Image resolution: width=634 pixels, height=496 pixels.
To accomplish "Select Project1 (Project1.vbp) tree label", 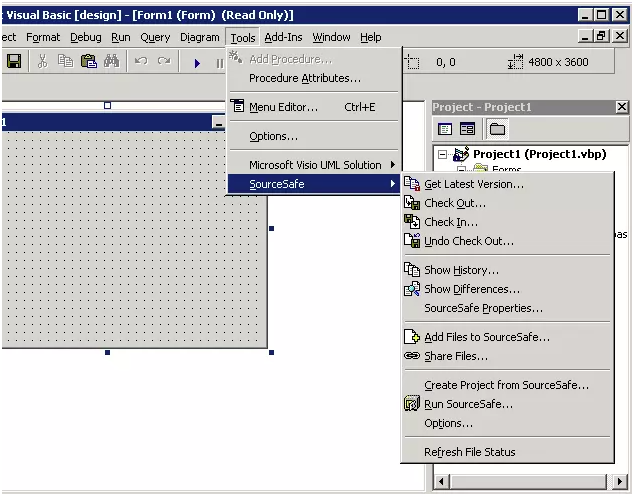I will click(x=539, y=154).
